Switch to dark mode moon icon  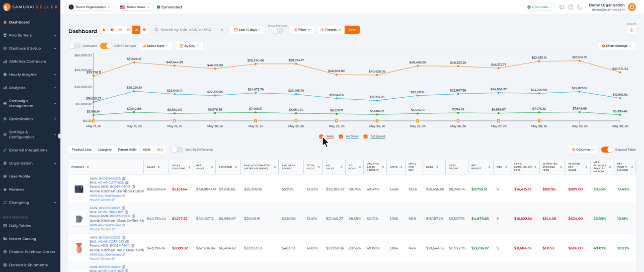pyautogui.click(x=580, y=7)
